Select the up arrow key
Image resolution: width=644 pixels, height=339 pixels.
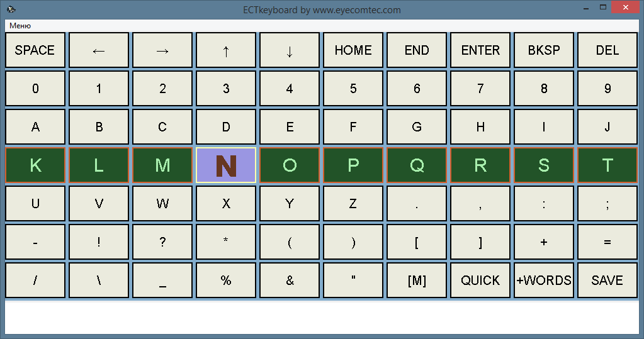point(226,50)
